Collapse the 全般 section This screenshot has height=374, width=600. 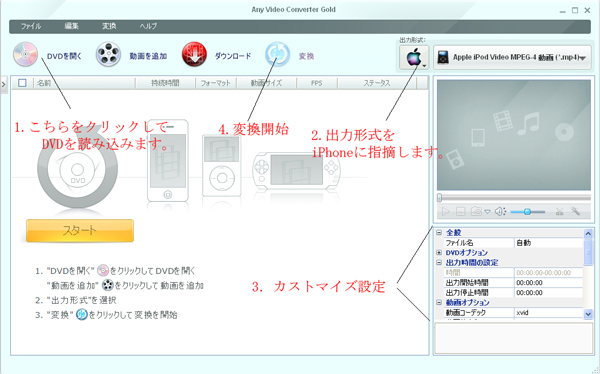pos(439,232)
